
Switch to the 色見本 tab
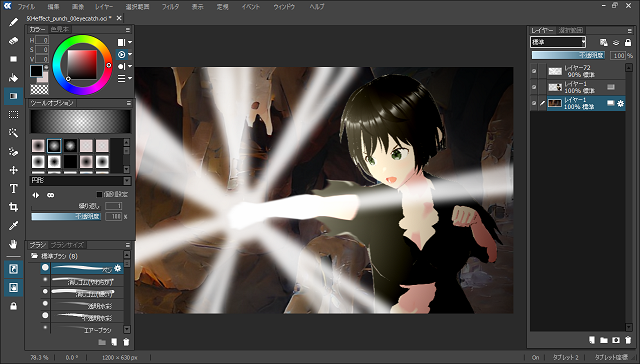pyautogui.click(x=60, y=29)
